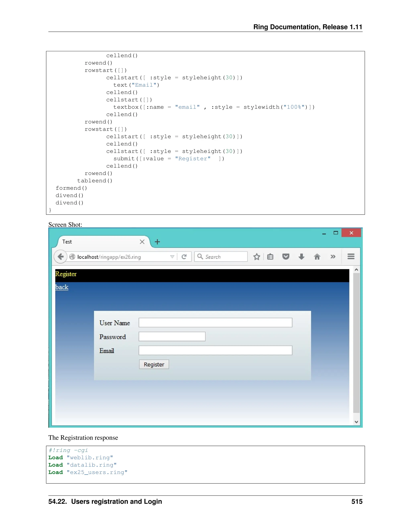
Task: Expand the toolbar overflow chevron
Action: click(x=333, y=257)
